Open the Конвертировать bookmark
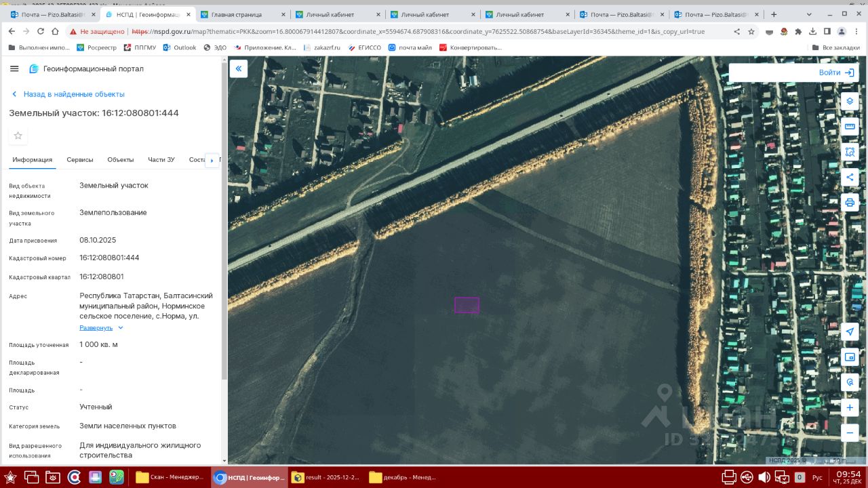The image size is (868, 488). tap(471, 47)
